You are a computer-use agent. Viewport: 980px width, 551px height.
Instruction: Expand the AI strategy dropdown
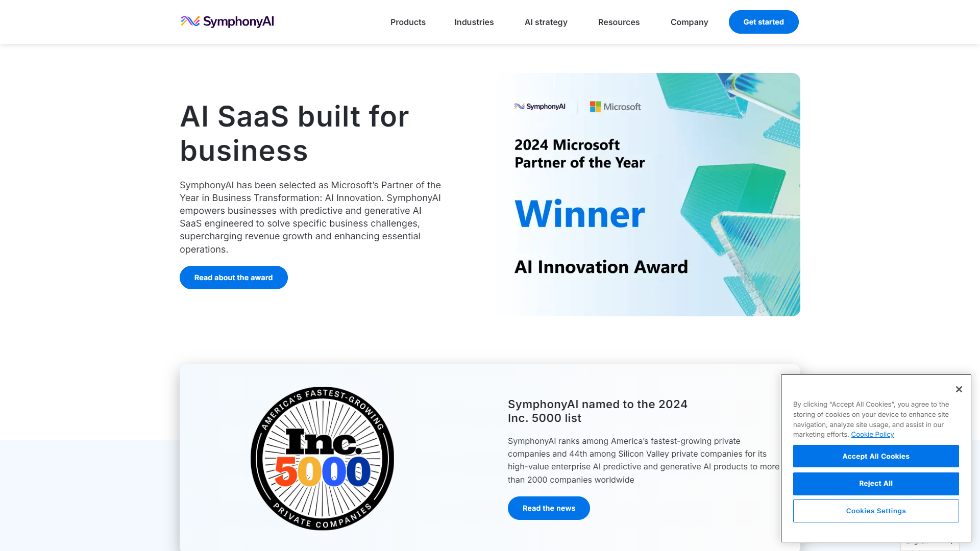click(x=546, y=21)
